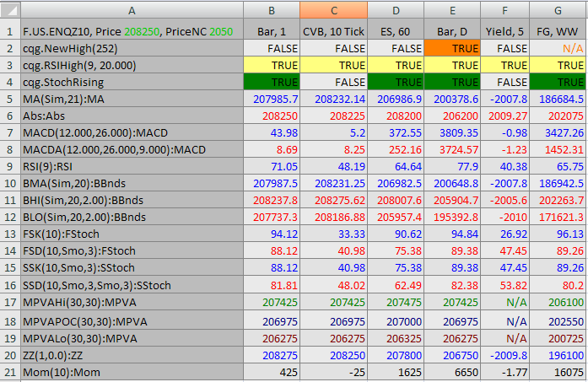Click the orange N/A cell in NewHigh row
This screenshot has height=382, width=588.
pyautogui.click(x=557, y=48)
